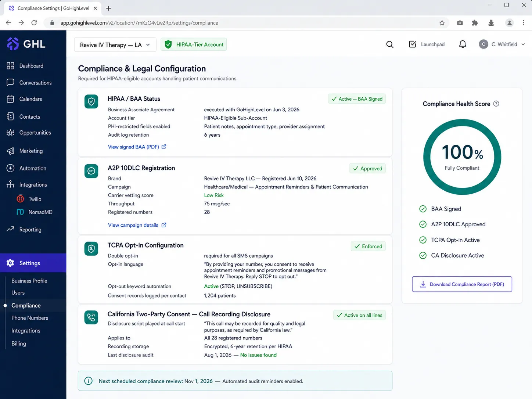Viewport: 532px width, 399px height.
Task: Click the browser back arrow
Action: (x=8, y=23)
